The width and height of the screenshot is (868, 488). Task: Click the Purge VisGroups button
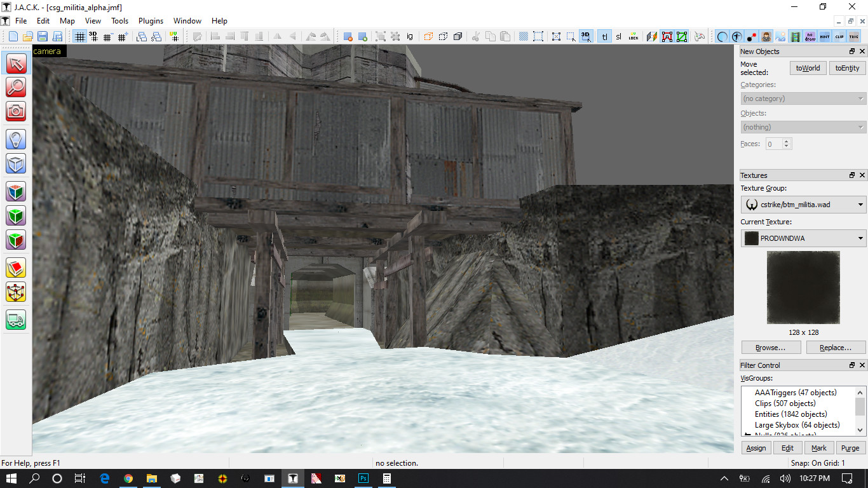pyautogui.click(x=850, y=448)
